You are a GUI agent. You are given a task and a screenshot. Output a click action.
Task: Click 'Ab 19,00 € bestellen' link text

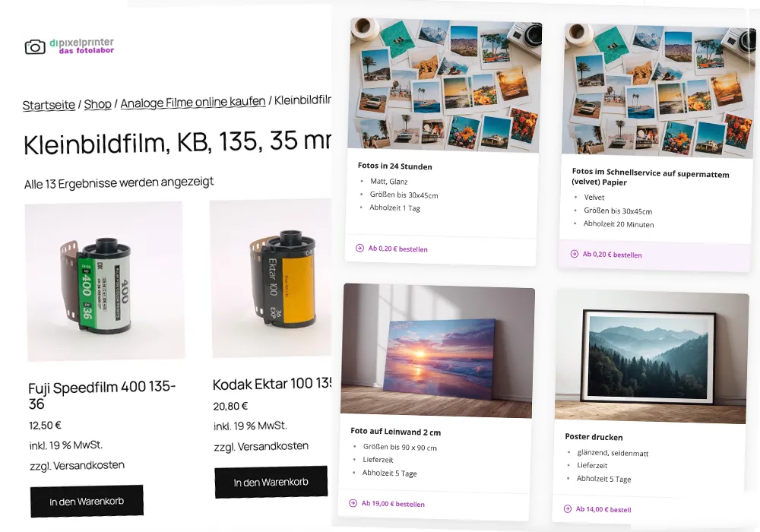coord(393,504)
